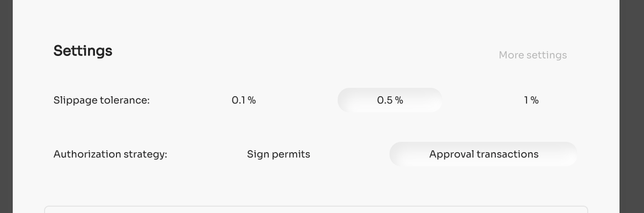Image resolution: width=644 pixels, height=213 pixels.
Task: Switch slippage to the highest option 1 %
Action: pos(531,100)
